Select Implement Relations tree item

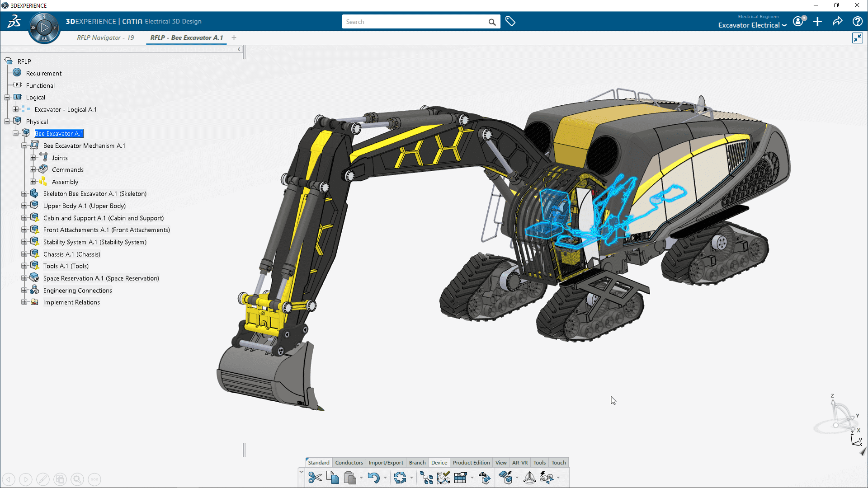[x=71, y=302]
